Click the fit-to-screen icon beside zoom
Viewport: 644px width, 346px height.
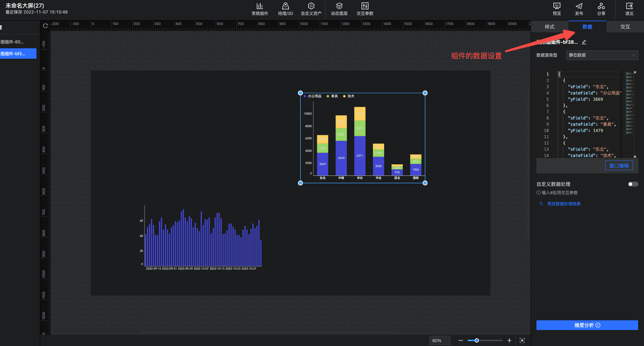click(522, 340)
